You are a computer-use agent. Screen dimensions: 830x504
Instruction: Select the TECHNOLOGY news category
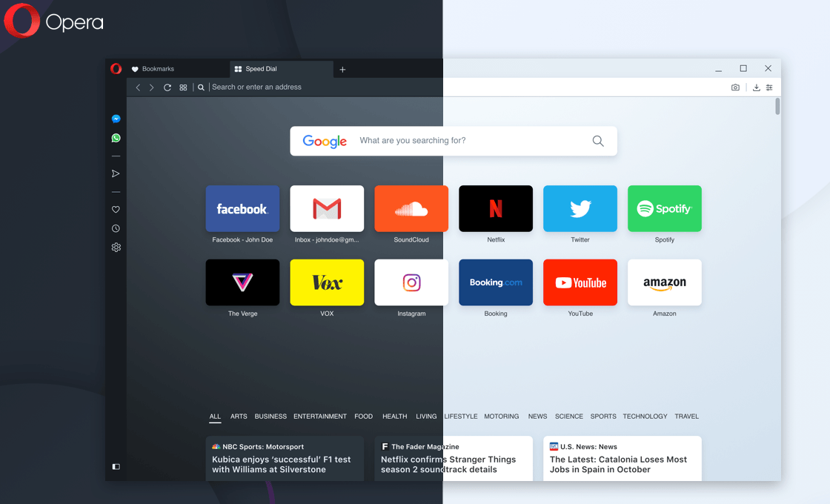(x=645, y=417)
